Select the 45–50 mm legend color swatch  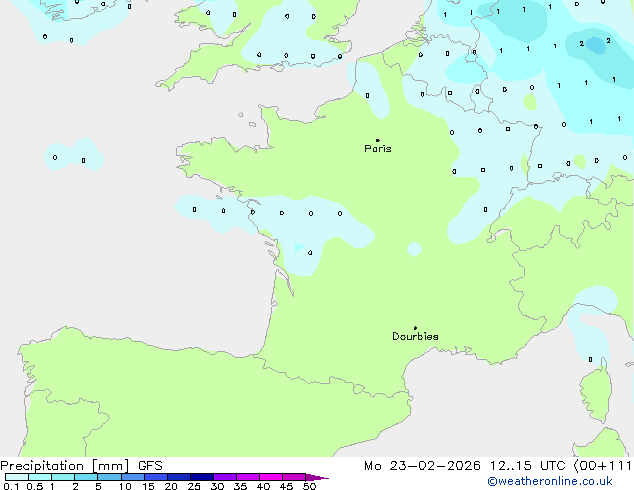click(294, 477)
